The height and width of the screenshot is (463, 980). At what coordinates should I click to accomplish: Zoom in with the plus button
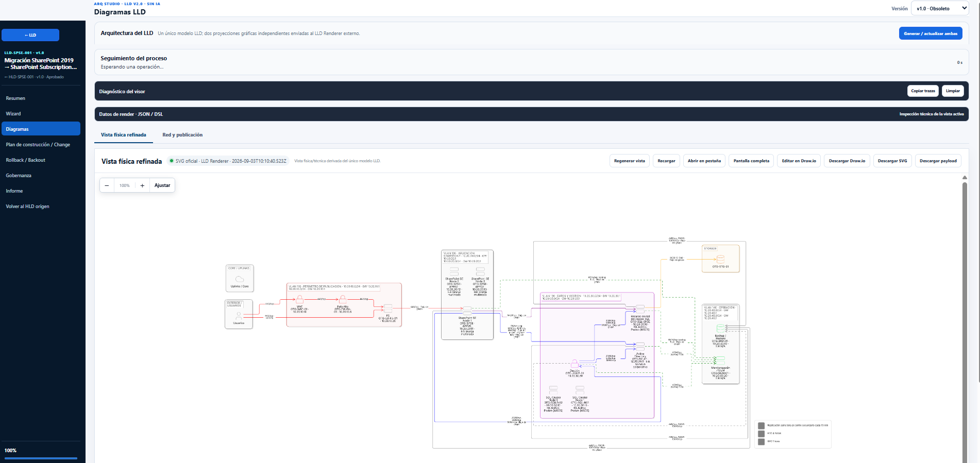142,185
